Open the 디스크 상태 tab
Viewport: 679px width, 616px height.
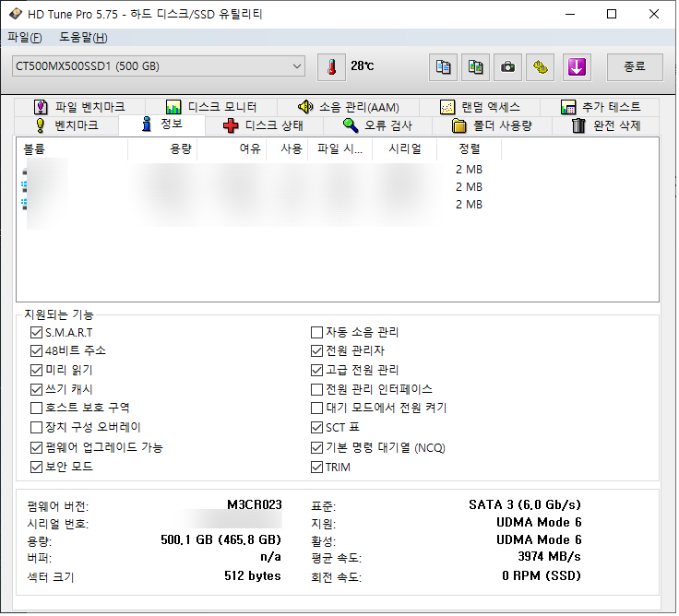point(264,125)
